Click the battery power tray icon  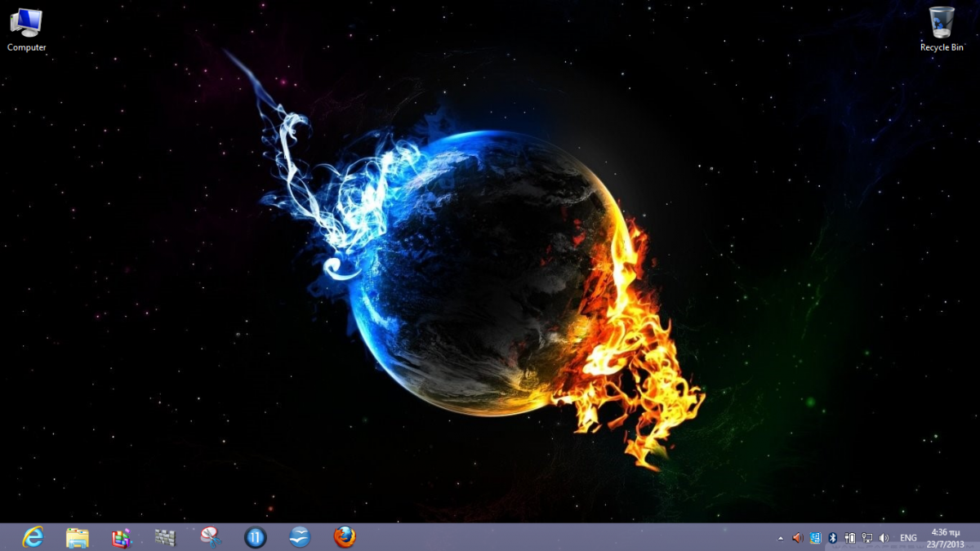pyautogui.click(x=850, y=538)
